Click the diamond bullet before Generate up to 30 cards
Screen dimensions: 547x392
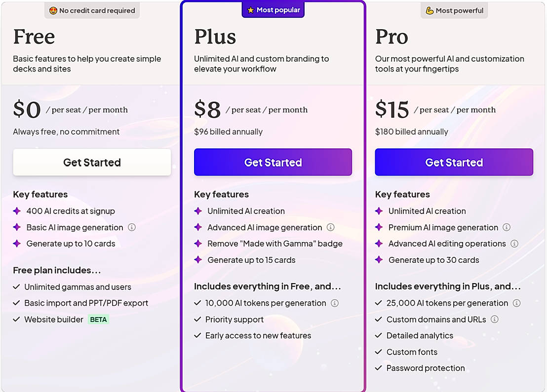tap(379, 260)
